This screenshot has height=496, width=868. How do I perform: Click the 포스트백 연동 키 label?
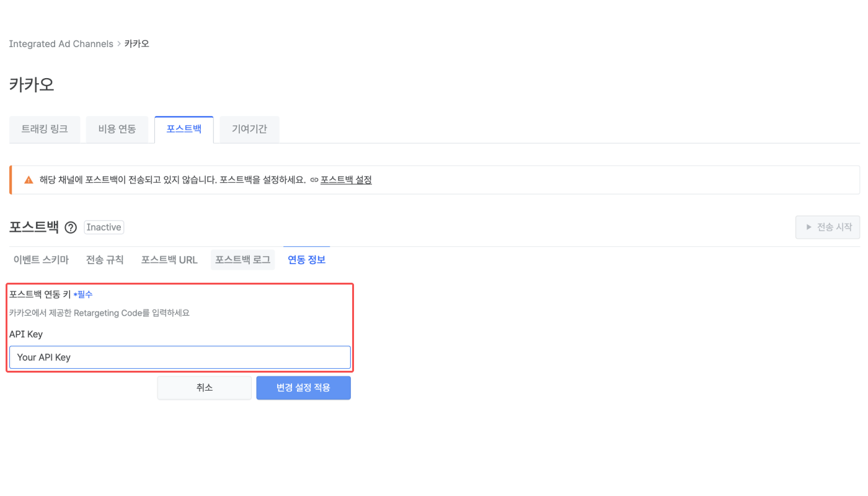tap(40, 294)
